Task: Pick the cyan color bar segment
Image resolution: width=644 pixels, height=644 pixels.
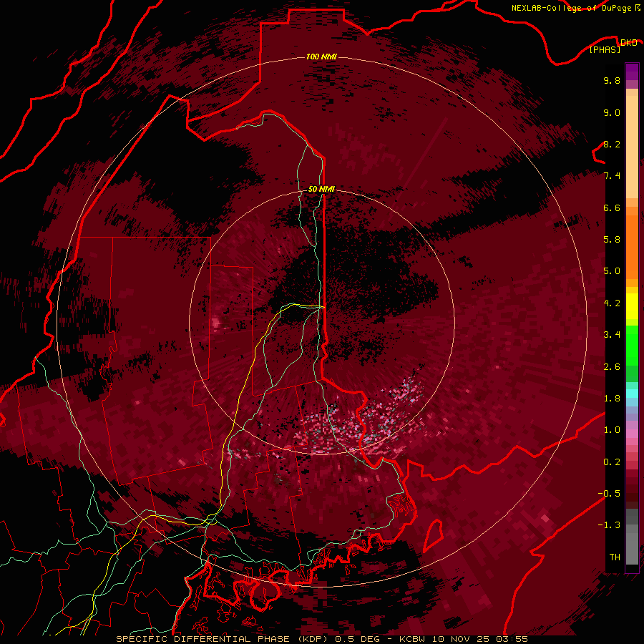Action: pos(632,394)
